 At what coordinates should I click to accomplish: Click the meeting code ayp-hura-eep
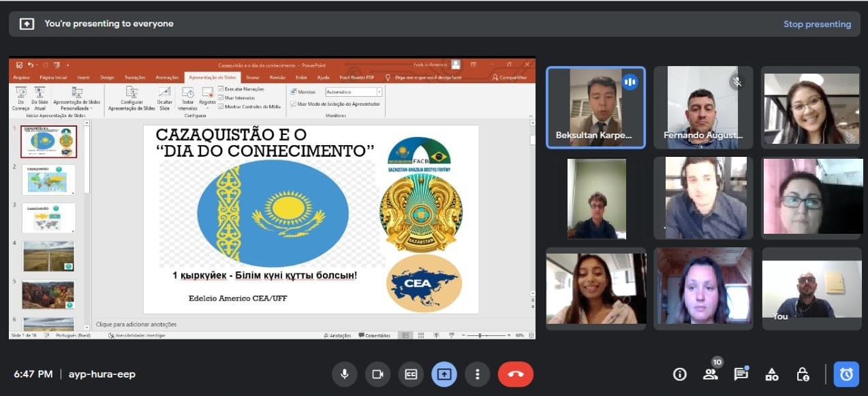[102, 374]
